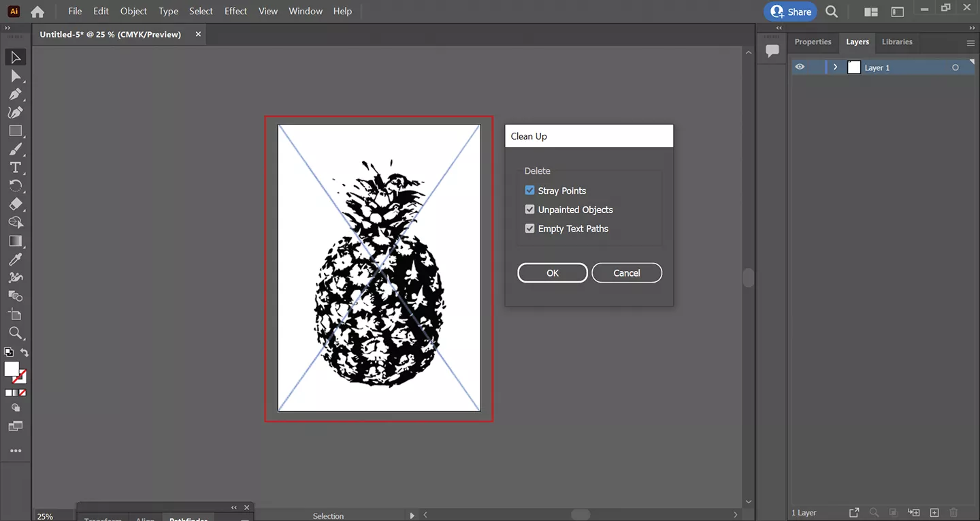Select the Gradient tool
980x521 pixels.
pyautogui.click(x=16, y=241)
